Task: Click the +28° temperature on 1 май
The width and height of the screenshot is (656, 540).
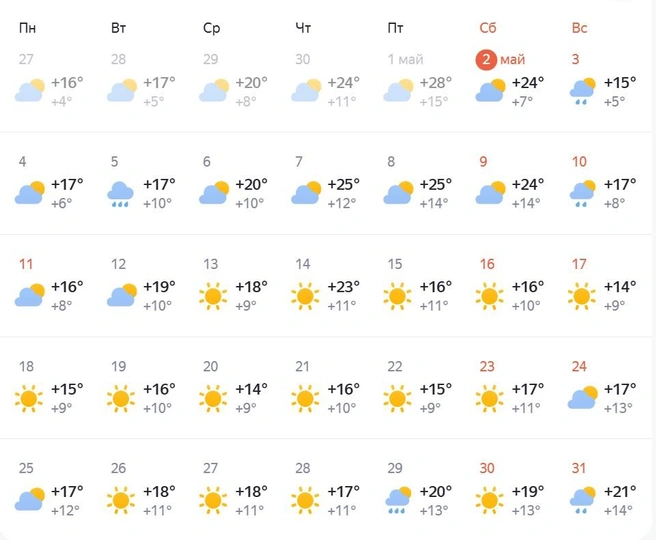Action: (x=436, y=82)
